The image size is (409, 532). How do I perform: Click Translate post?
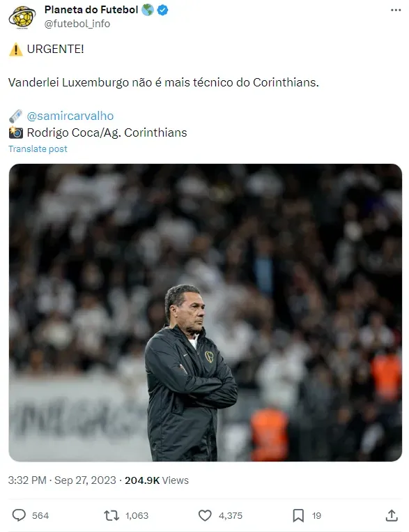click(x=38, y=149)
